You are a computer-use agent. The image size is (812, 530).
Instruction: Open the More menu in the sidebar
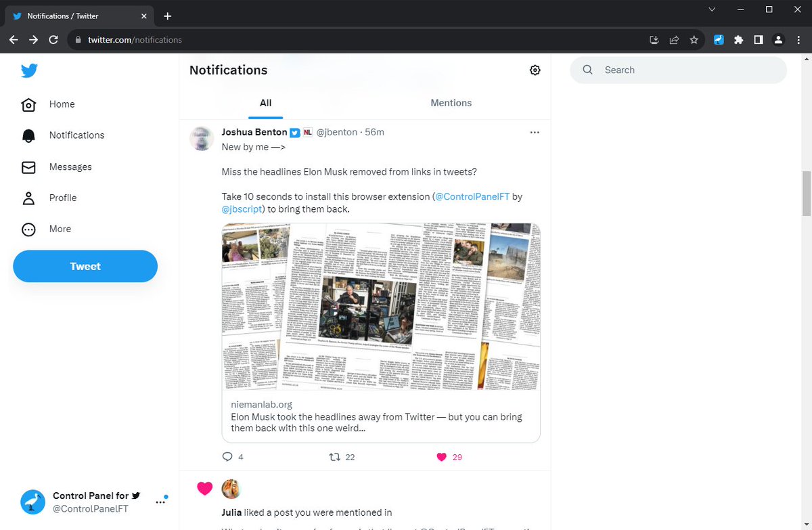tap(47, 229)
